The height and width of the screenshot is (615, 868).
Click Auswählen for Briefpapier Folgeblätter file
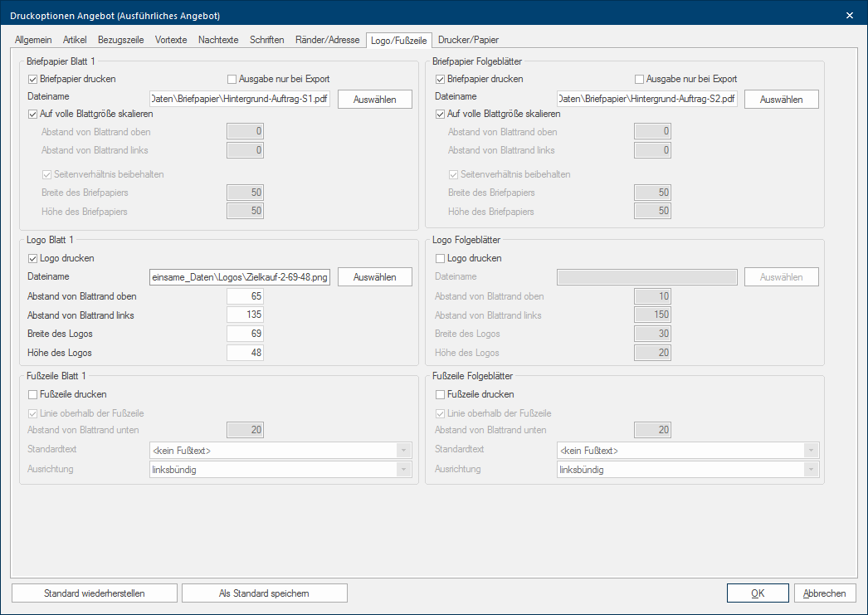tap(781, 100)
